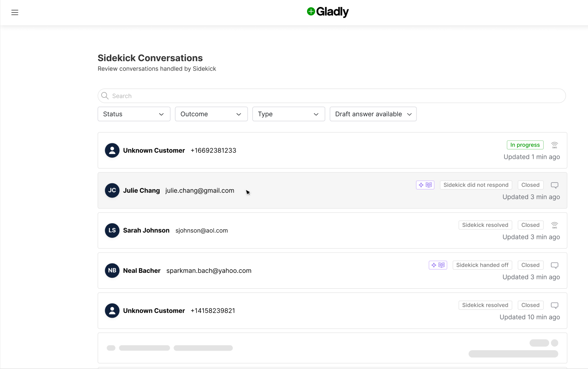Screen dimensions: 588x369
Task: Click Review conversations handled by Sidekick subtitle
Action: (157, 69)
